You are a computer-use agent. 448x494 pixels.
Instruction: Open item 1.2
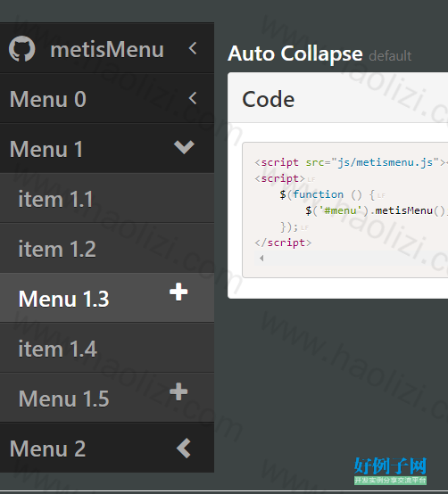(x=107, y=248)
